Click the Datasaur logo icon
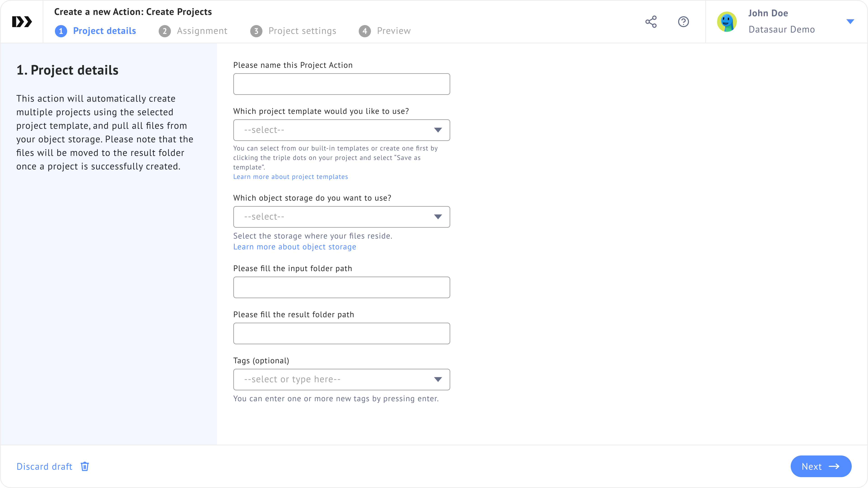Image resolution: width=868 pixels, height=488 pixels. [22, 21]
